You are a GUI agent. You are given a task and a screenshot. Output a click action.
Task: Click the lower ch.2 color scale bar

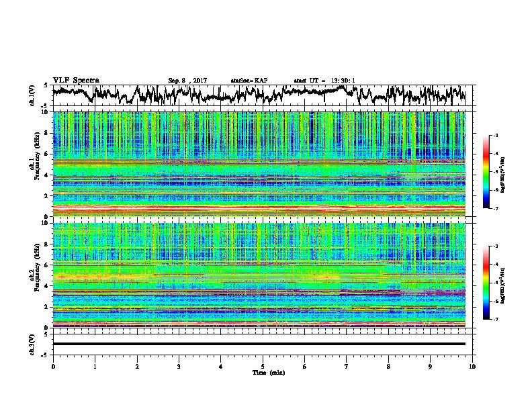point(486,283)
